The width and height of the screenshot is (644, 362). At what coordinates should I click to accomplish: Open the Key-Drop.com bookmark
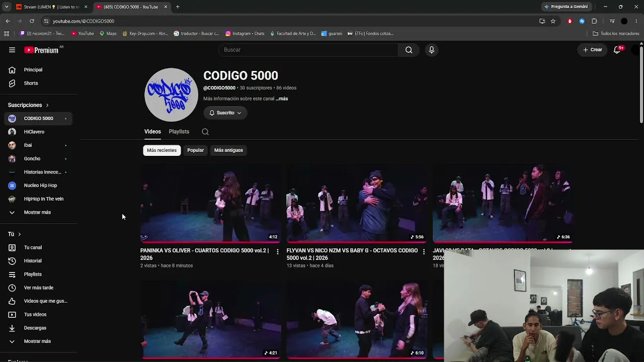tap(145, 34)
